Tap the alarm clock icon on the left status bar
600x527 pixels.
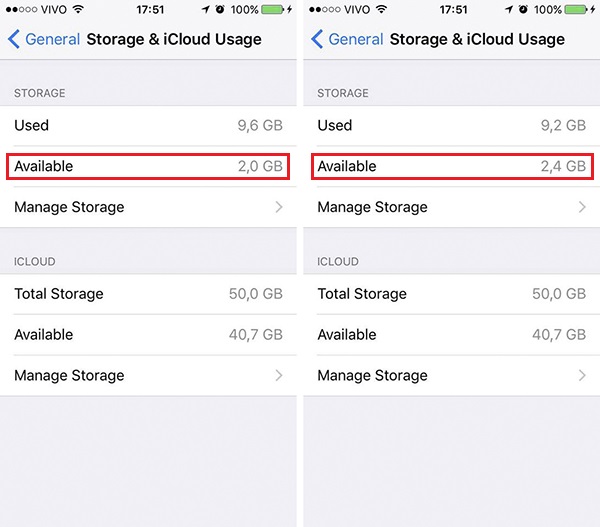tap(220, 9)
